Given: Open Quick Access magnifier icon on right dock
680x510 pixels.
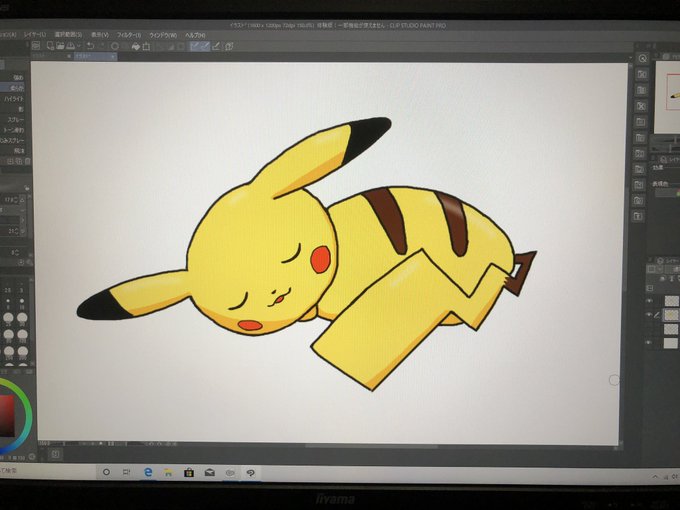Looking at the screenshot, I should [x=643, y=59].
